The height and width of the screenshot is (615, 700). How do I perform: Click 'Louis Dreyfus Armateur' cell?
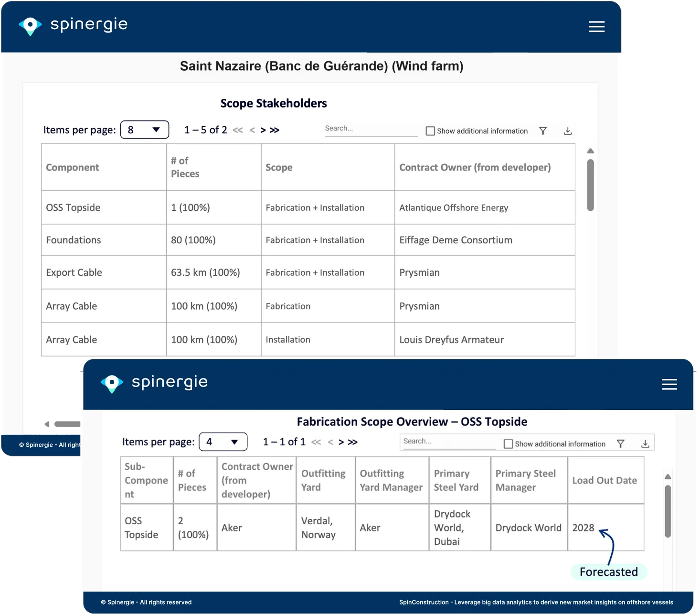click(485, 340)
